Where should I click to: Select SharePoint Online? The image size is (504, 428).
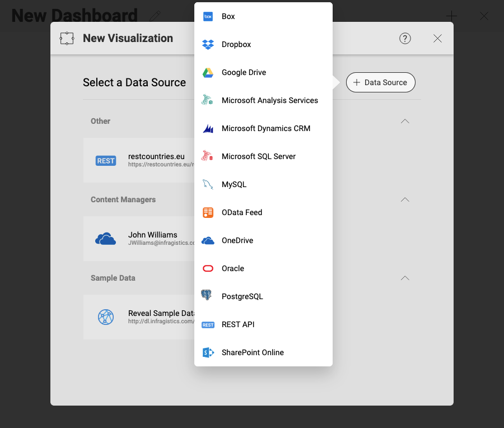pyautogui.click(x=252, y=352)
